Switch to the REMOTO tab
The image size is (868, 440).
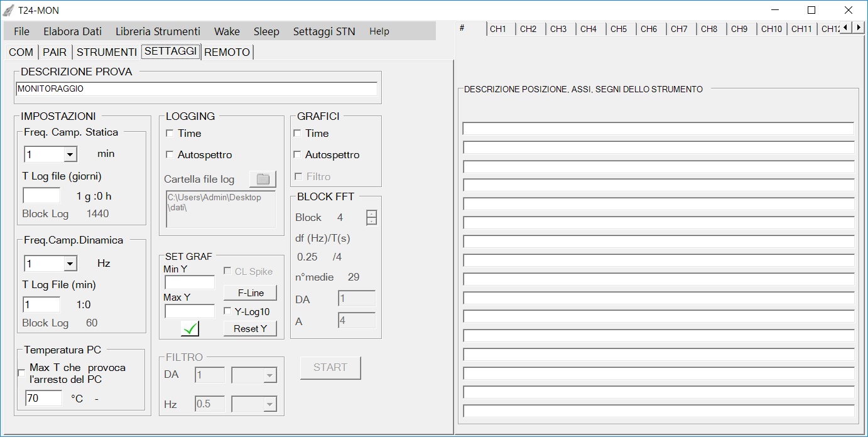(227, 52)
